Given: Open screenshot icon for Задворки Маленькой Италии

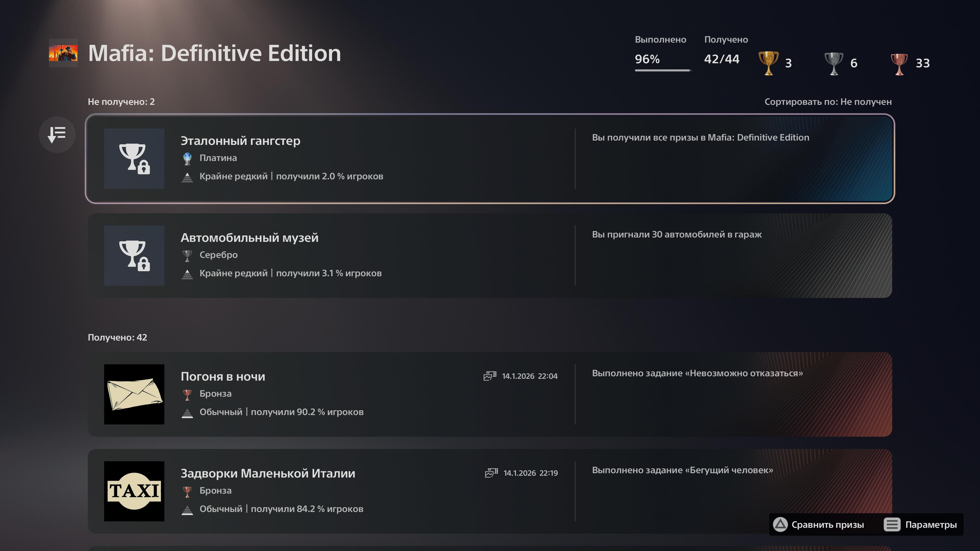Looking at the screenshot, I should point(492,473).
